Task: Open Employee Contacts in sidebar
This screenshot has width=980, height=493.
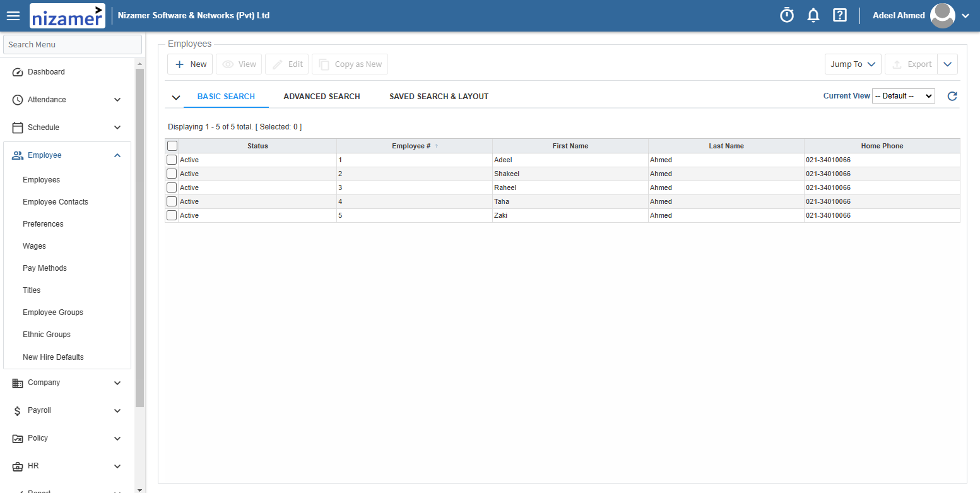Action: pos(56,202)
